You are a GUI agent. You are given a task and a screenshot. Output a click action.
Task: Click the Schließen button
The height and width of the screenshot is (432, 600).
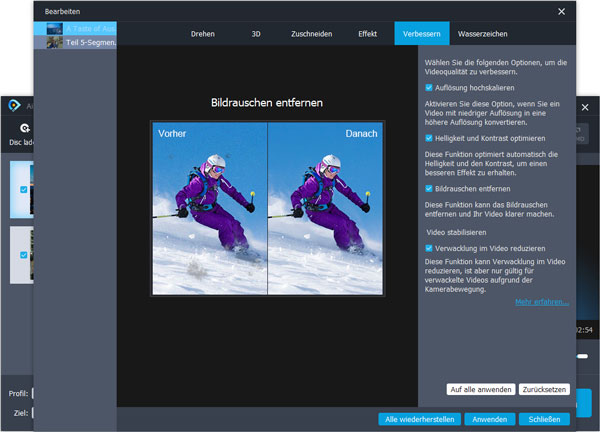coord(544,419)
